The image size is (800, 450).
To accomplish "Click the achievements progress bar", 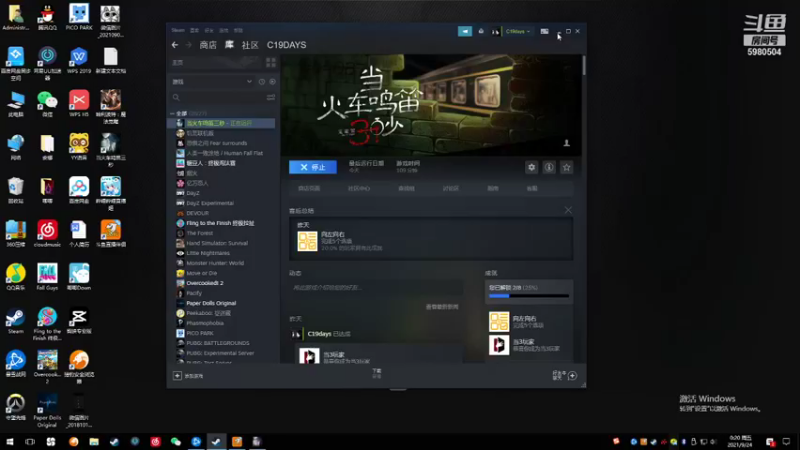I will [x=529, y=295].
